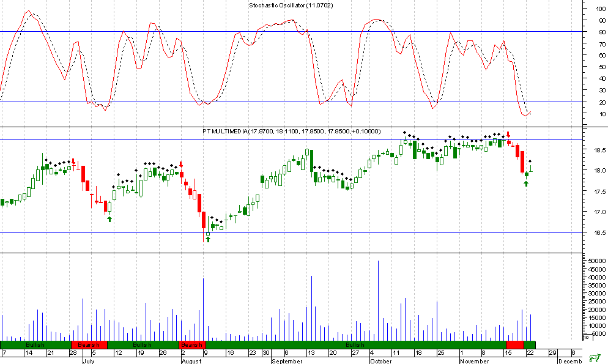Click the 17.0 price scale label
The image size is (608, 364).
pos(600,212)
